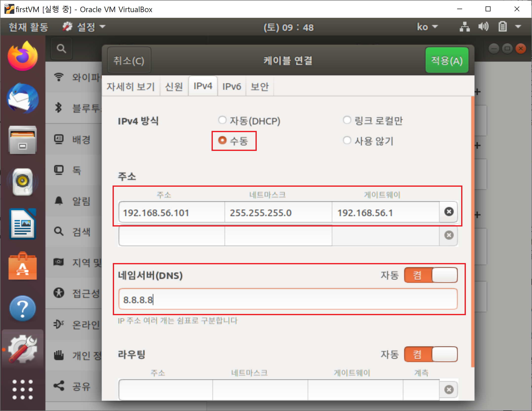Open system status menu arrow
The height and width of the screenshot is (411, 532).
point(518,27)
